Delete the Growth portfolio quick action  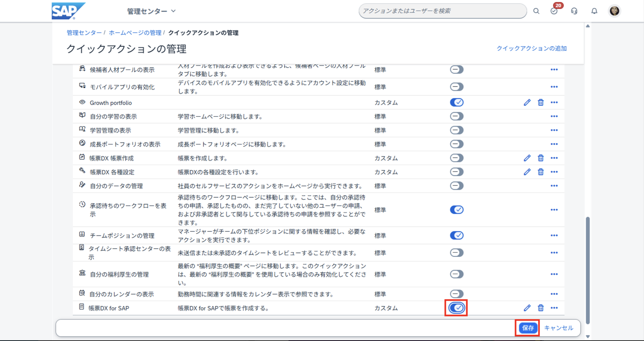click(540, 102)
